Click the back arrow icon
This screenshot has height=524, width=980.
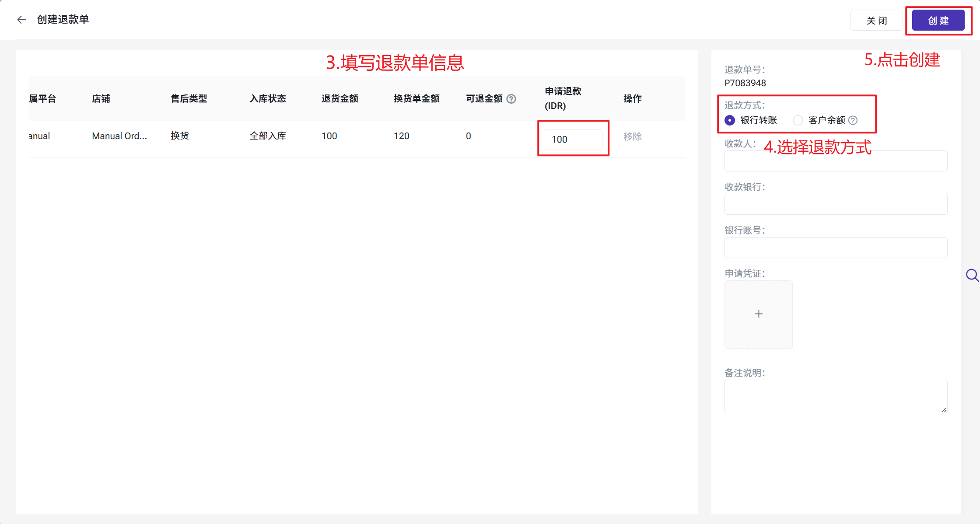coord(21,20)
